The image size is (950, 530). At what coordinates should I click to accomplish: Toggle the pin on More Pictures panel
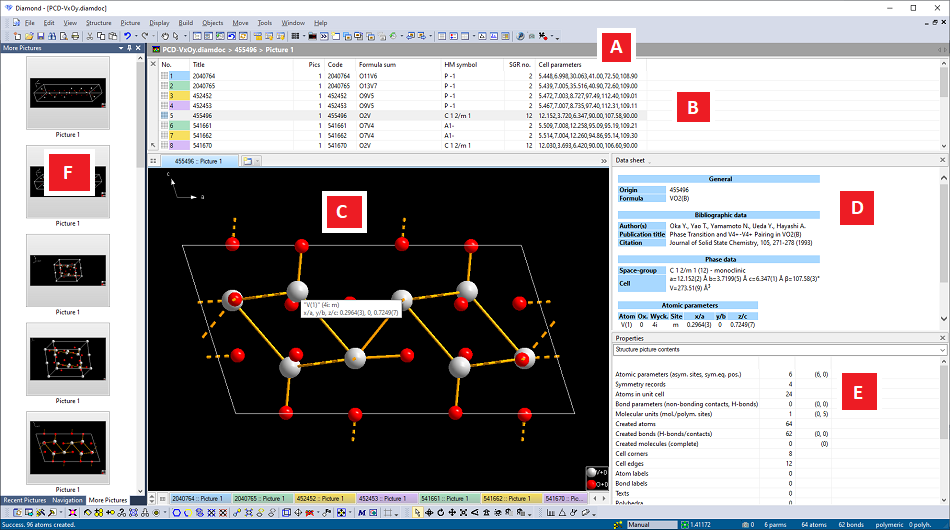tap(127, 48)
